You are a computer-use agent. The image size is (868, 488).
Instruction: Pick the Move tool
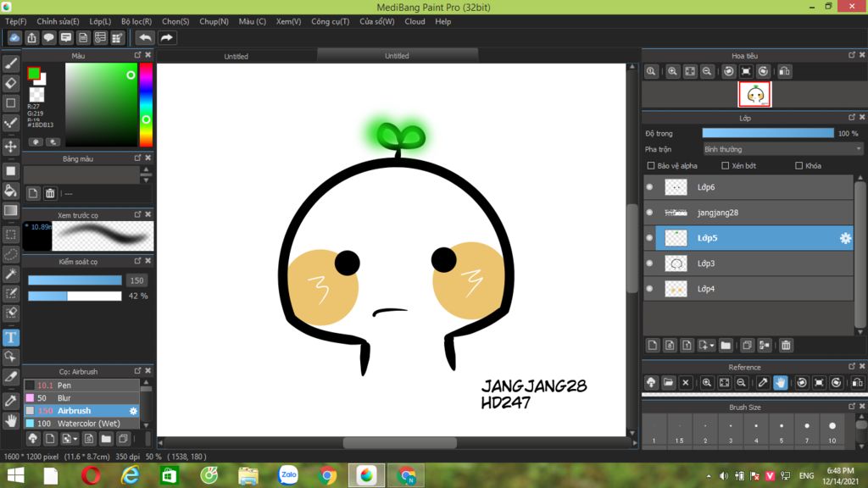pos(11,147)
